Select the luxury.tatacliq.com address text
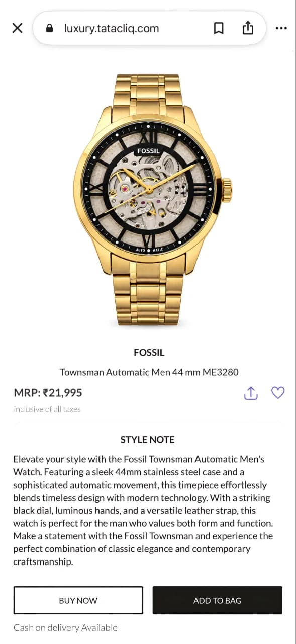The width and height of the screenshot is (296, 644). point(112,28)
